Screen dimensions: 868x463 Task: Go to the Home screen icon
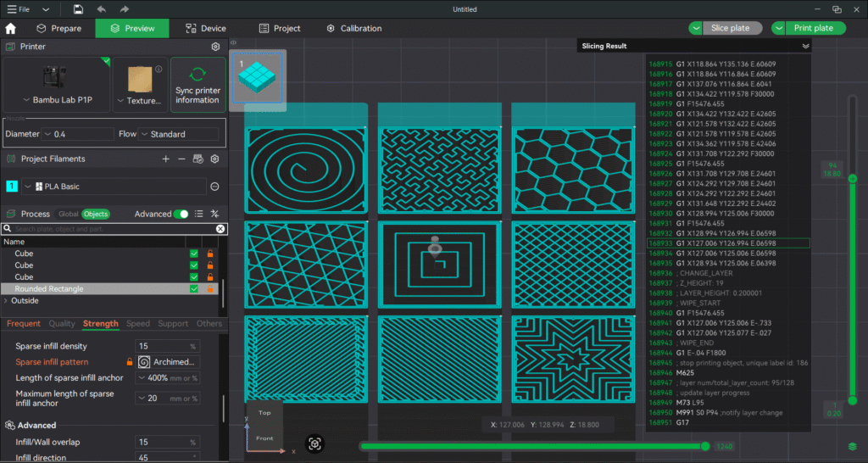10,29
